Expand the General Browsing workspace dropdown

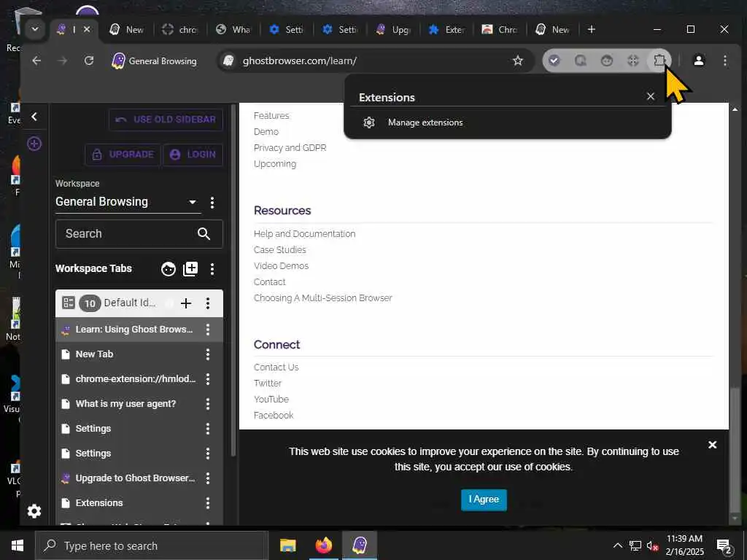point(193,202)
